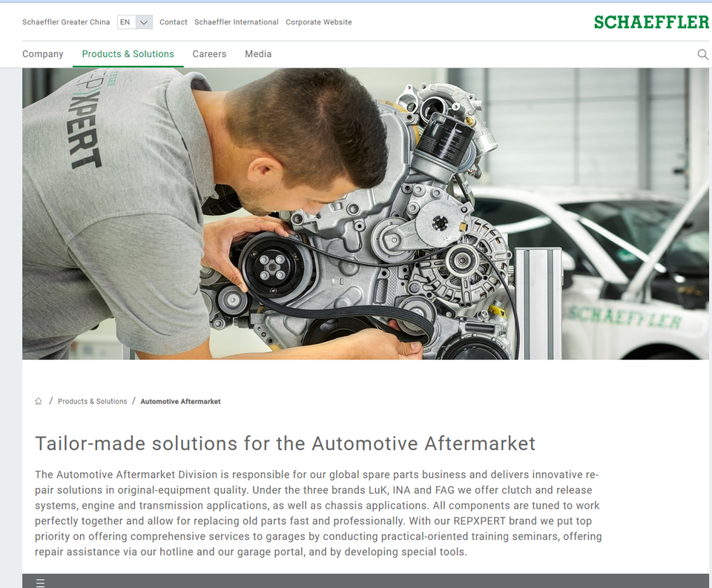The height and width of the screenshot is (588, 712).
Task: Open the Schaeffler International link
Action: [x=237, y=22]
